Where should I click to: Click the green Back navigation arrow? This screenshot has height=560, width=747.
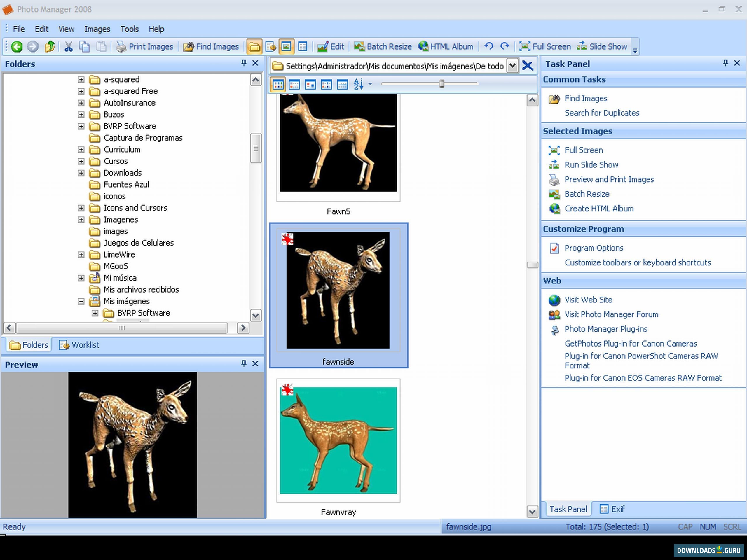point(17,47)
